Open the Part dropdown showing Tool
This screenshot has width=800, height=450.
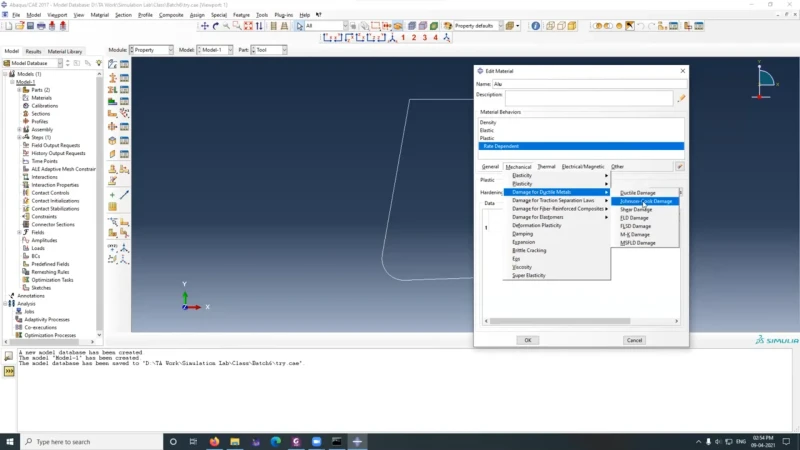pos(269,50)
